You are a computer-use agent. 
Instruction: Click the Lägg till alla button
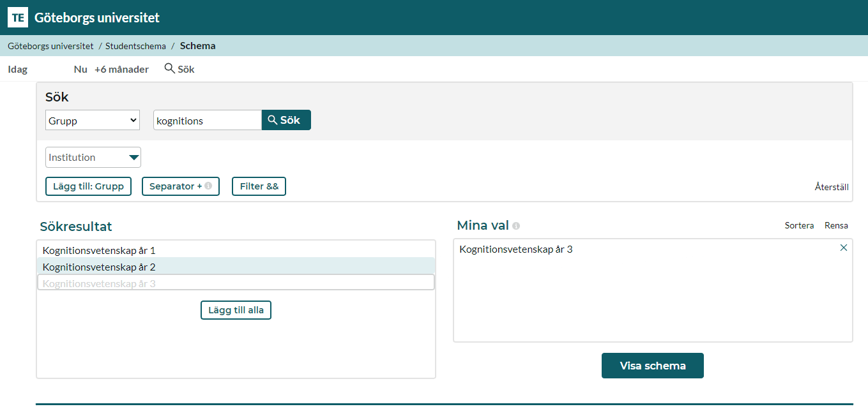point(236,310)
